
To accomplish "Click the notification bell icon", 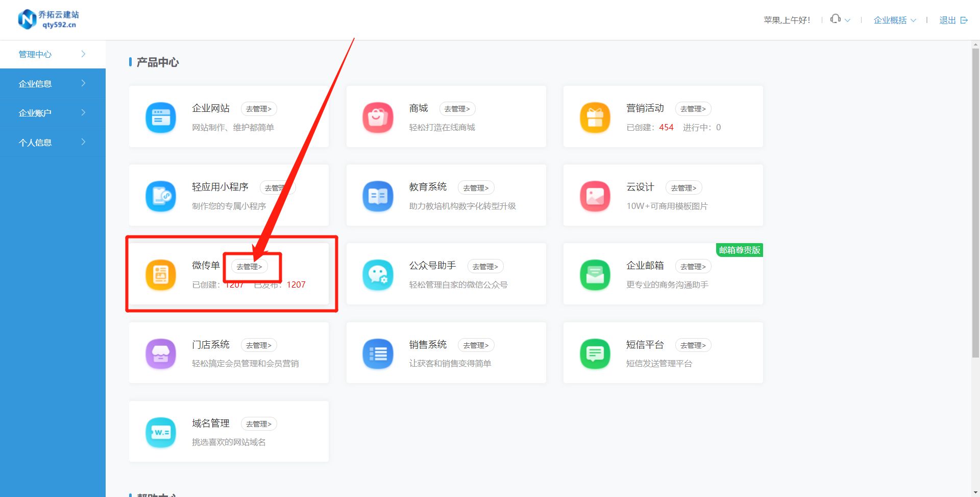I will (835, 19).
